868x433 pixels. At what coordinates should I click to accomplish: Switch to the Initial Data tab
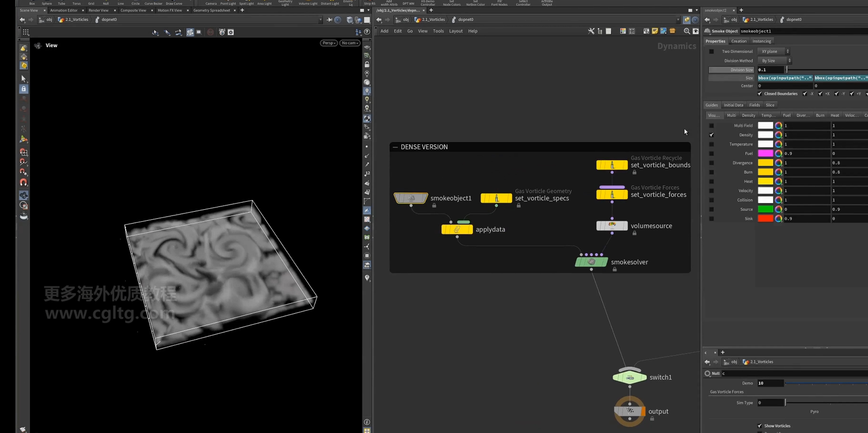point(733,105)
